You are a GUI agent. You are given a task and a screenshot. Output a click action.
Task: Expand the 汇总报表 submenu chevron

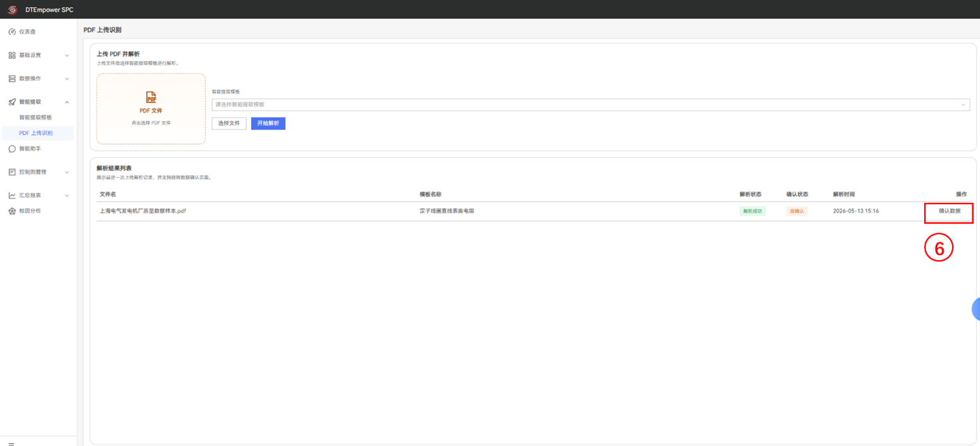pyautogui.click(x=67, y=195)
